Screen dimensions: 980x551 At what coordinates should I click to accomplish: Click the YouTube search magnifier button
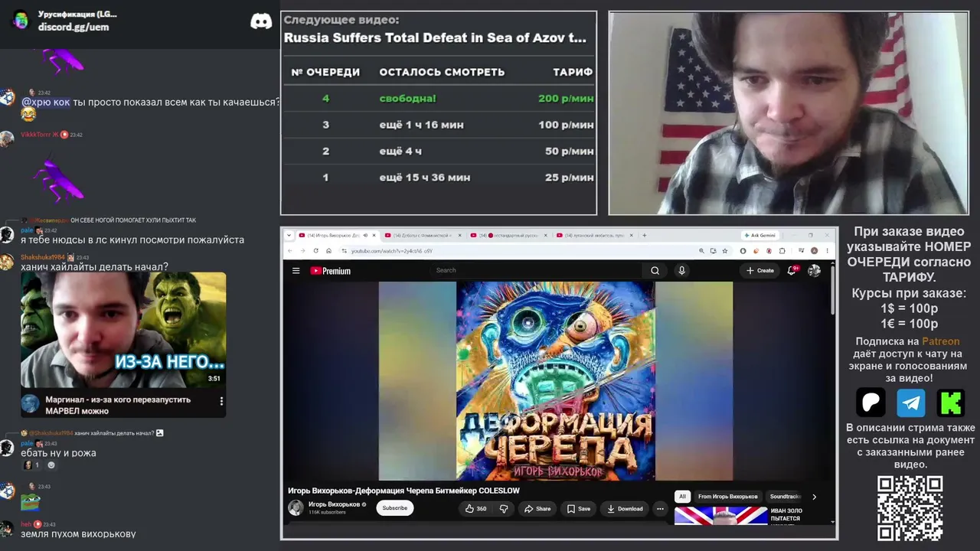(x=655, y=270)
